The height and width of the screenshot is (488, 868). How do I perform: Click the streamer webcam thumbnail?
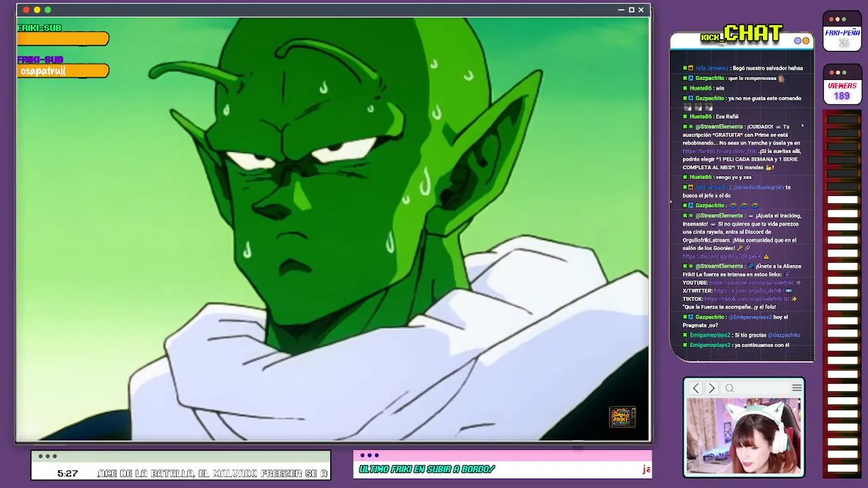744,436
